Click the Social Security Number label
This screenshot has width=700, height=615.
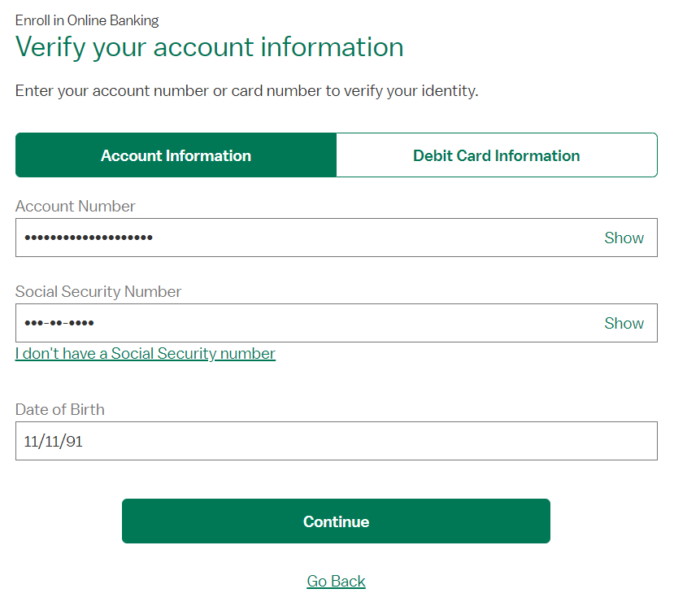coord(98,291)
